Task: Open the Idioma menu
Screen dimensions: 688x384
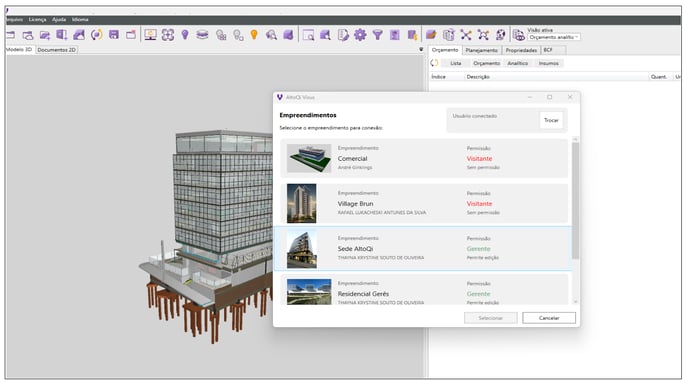Action: point(80,20)
